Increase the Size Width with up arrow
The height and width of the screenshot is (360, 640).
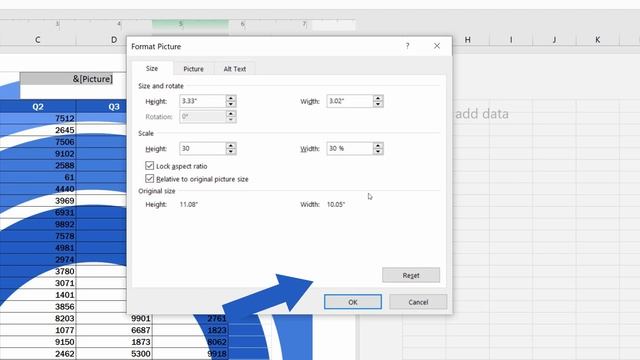(x=378, y=98)
